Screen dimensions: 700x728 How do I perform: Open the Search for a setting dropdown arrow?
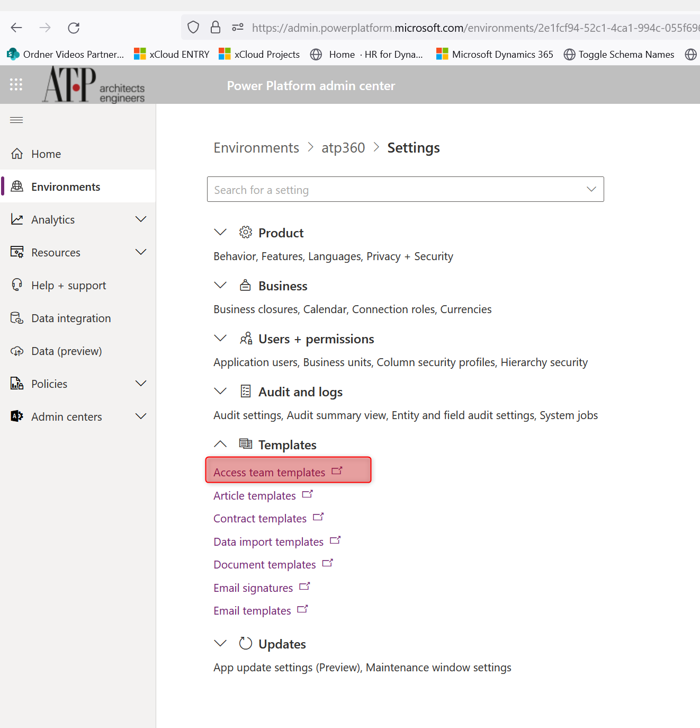click(x=591, y=189)
